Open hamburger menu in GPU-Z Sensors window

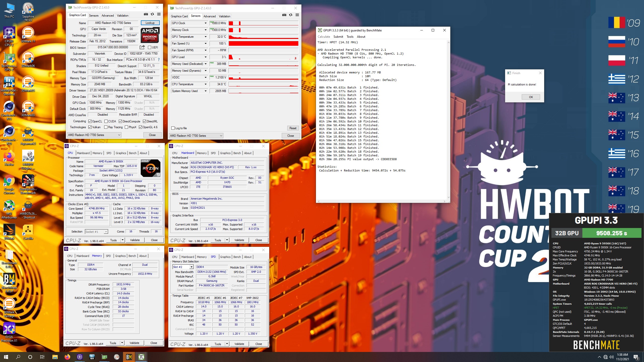coord(297,15)
